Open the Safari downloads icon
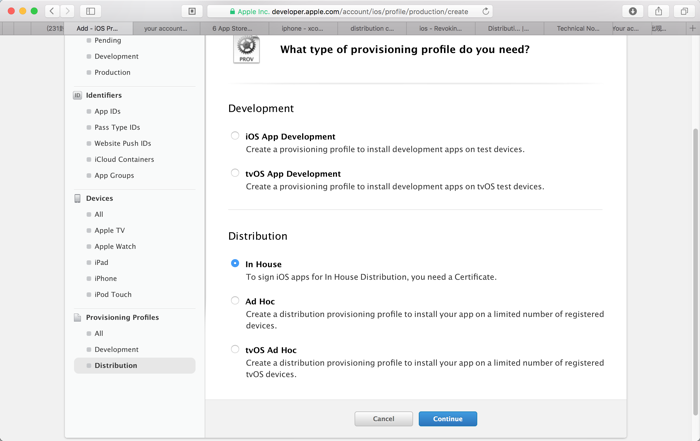700x441 pixels. coord(632,11)
